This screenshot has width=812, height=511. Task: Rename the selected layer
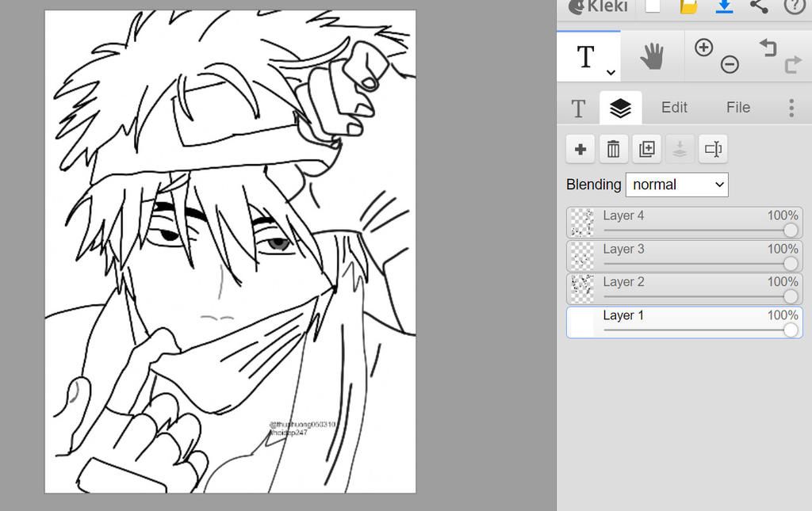(713, 150)
